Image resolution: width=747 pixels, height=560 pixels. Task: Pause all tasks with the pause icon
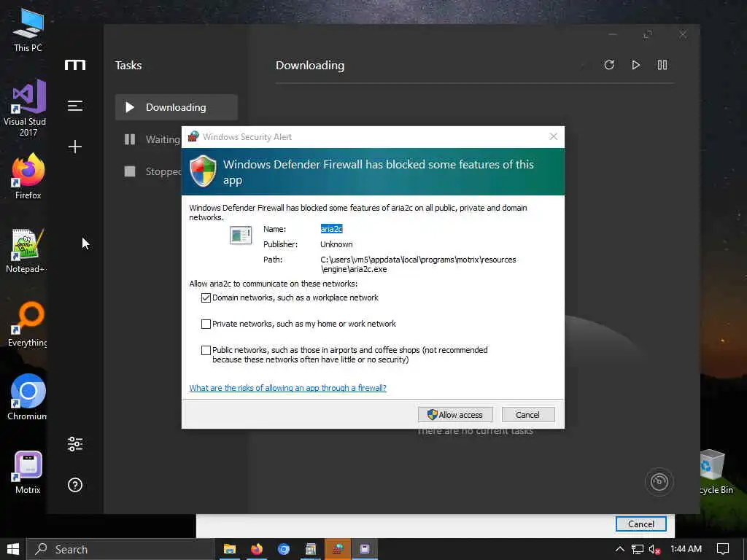662,65
